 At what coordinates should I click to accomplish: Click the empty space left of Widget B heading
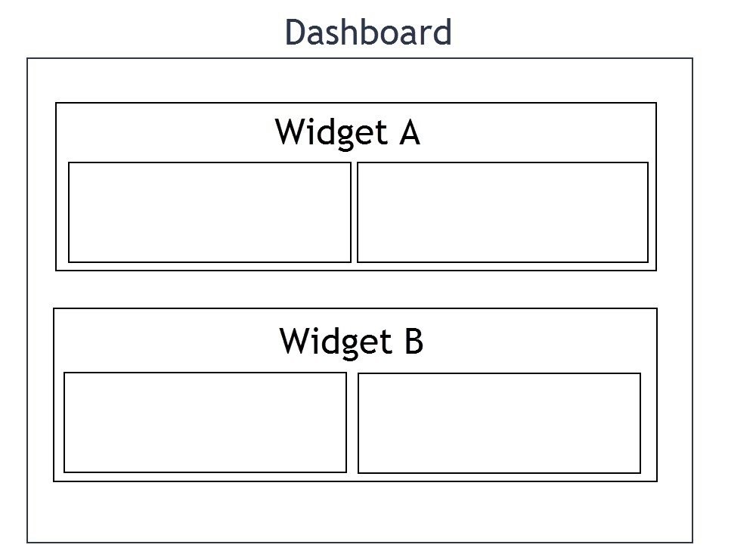coord(166,341)
